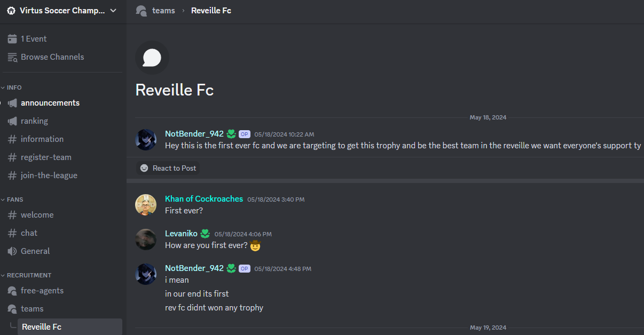This screenshot has height=335, width=644.
Task: Click Khan of Cockroaches' profile avatar
Action: point(146,205)
